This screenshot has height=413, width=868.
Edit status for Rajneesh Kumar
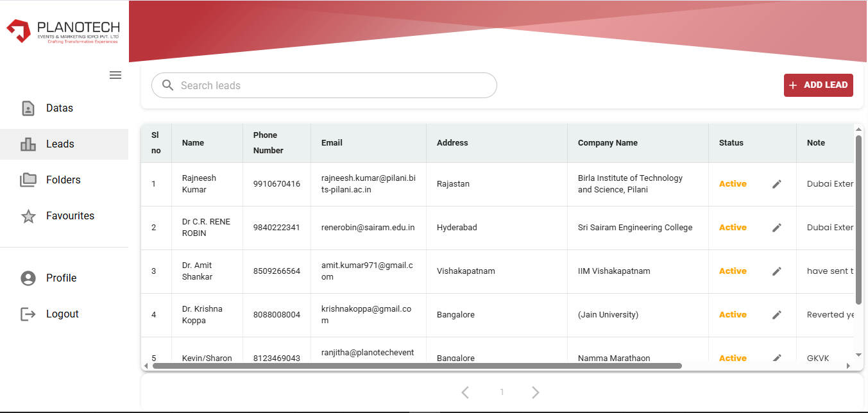776,184
